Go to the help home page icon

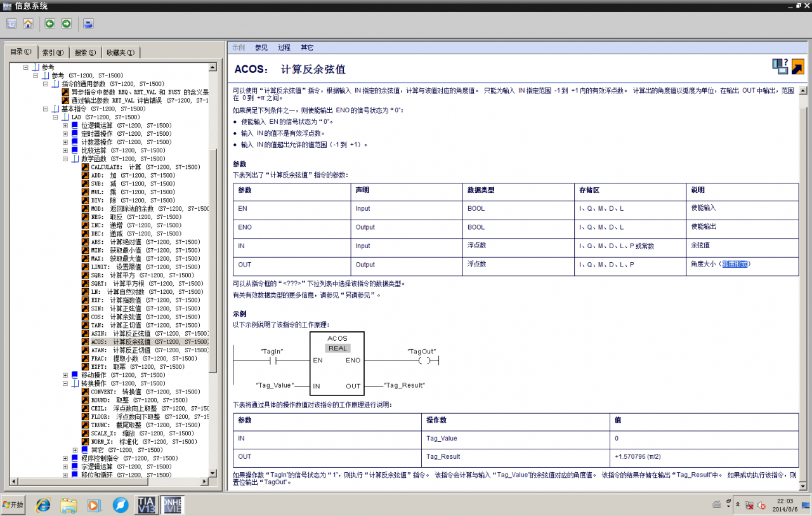28,23
